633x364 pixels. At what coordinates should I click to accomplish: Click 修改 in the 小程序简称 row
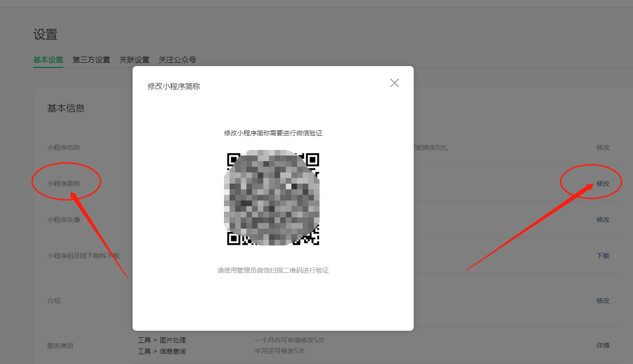[x=603, y=184]
